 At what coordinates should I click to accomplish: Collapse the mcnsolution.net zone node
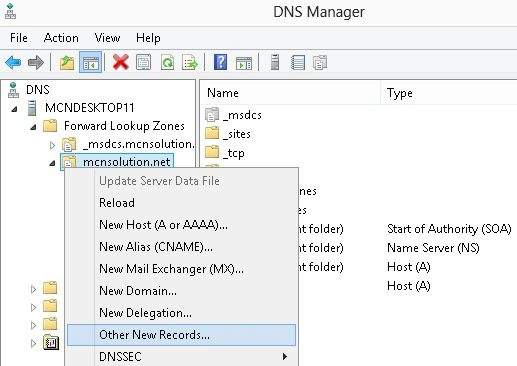click(52, 163)
